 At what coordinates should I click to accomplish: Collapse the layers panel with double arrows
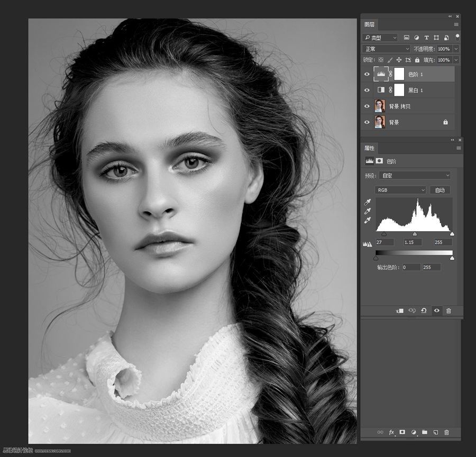point(450,16)
